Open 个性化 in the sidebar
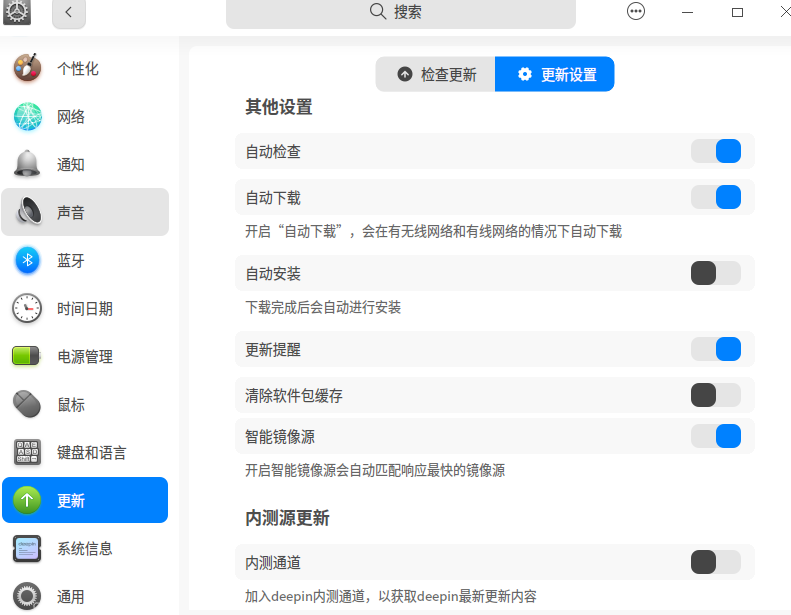 (85, 68)
